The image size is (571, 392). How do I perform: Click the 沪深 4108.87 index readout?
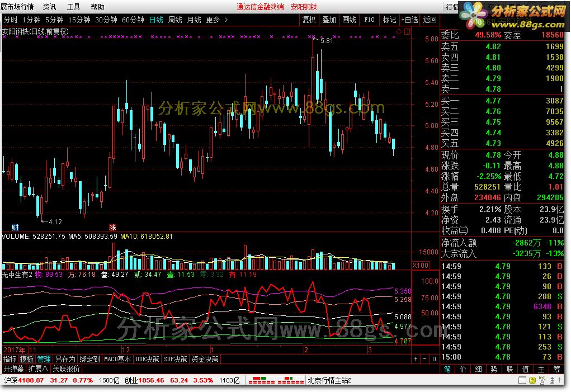click(x=23, y=380)
